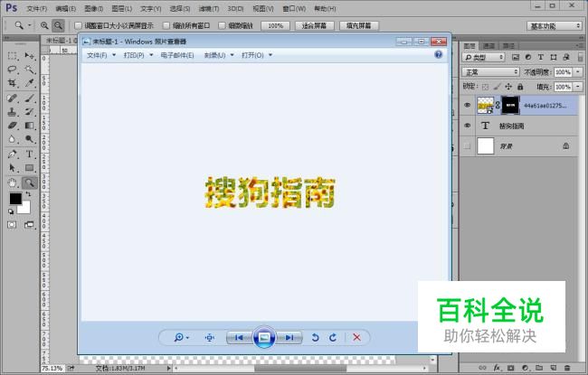
Task: Toggle lock image pixels
Action: (497, 87)
